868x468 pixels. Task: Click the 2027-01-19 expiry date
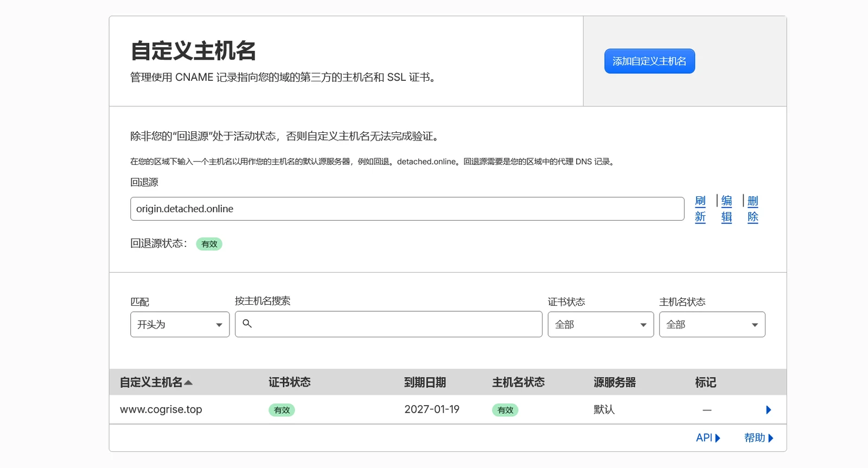432,409
